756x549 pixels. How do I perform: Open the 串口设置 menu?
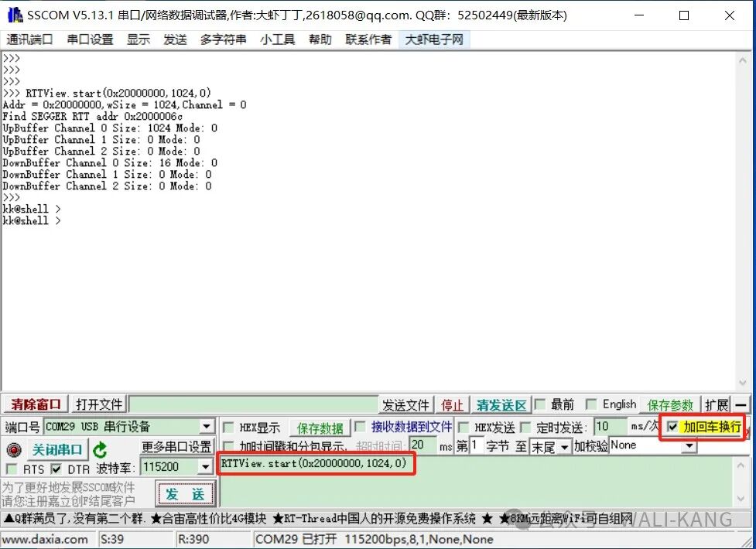click(x=89, y=39)
